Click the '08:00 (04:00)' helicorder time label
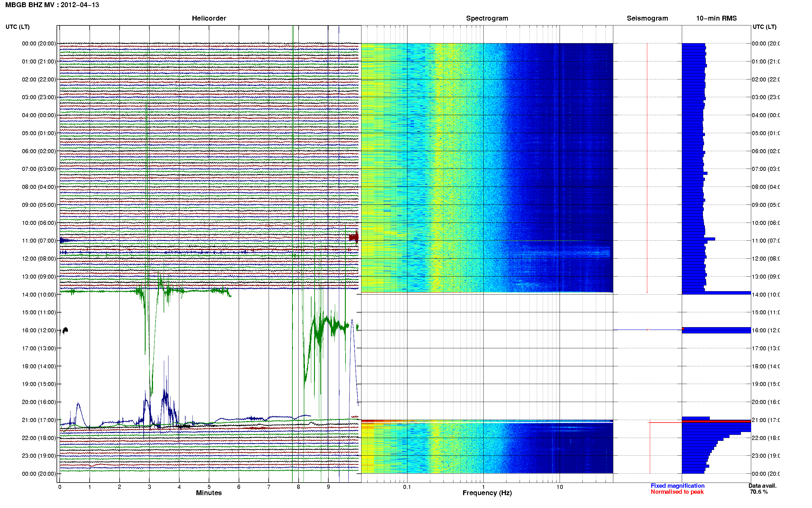 [x=39, y=187]
